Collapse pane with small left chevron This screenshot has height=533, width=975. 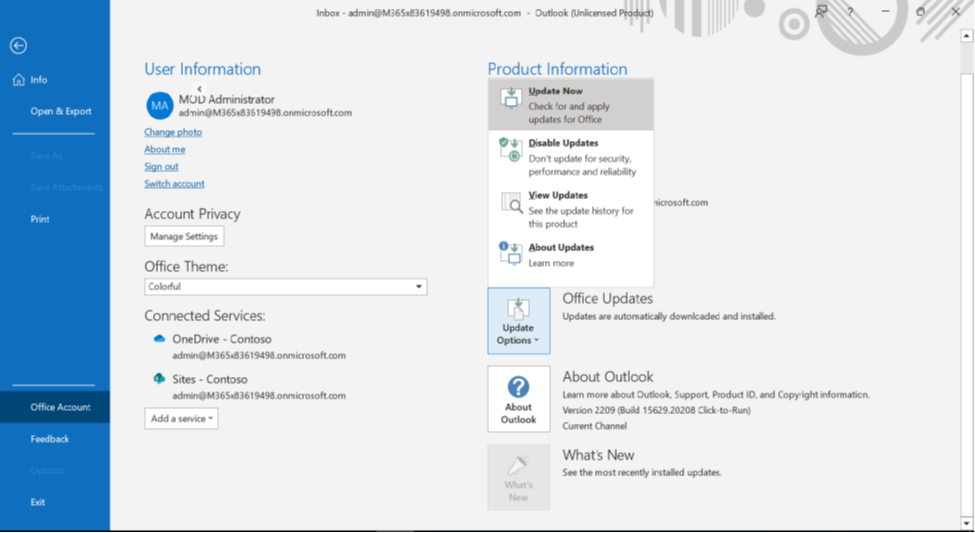tap(199, 89)
